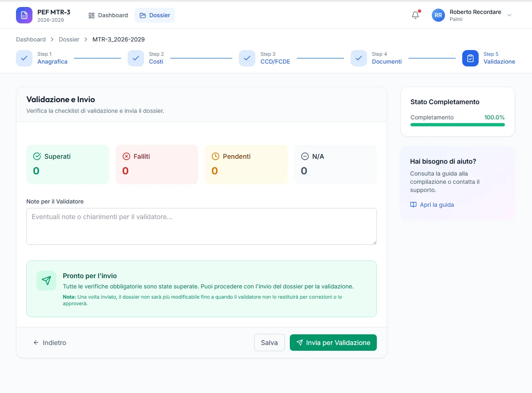The image size is (532, 393).
Task: Click the book icon beside Apri la guida
Action: click(413, 205)
